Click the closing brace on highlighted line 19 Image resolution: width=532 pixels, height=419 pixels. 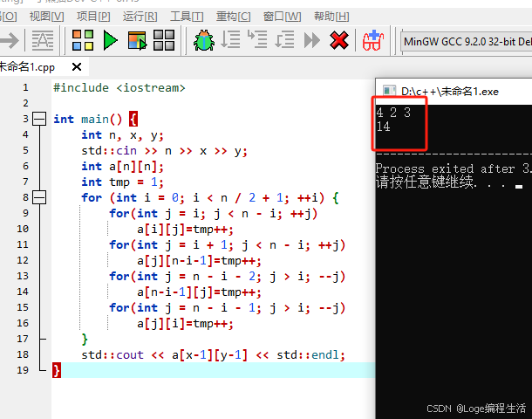(57, 370)
